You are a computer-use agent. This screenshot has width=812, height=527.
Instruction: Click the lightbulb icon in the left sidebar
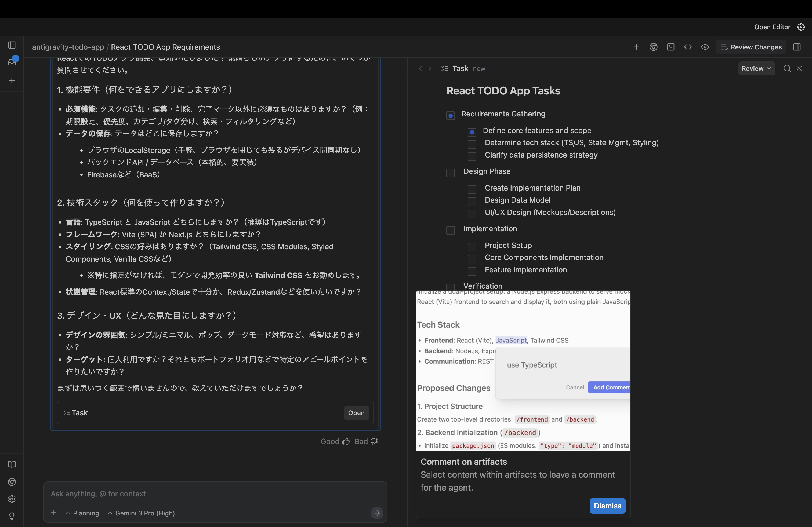[x=12, y=516]
